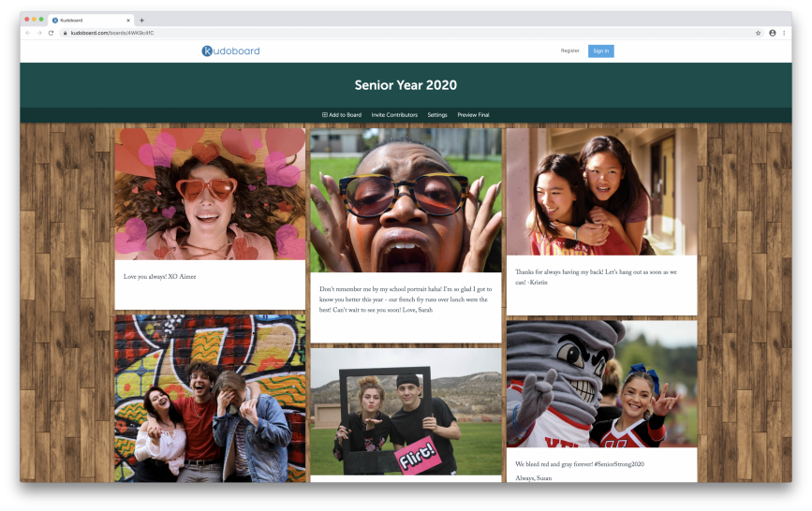The image size is (812, 511).
Task: Click the padlock site info icon
Action: click(65, 33)
